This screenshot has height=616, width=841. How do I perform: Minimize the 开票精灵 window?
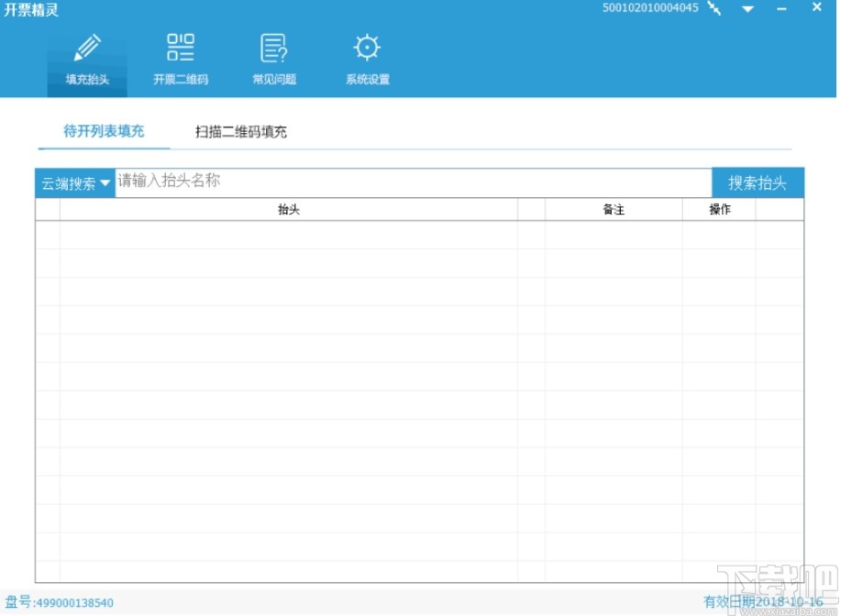coord(781,9)
